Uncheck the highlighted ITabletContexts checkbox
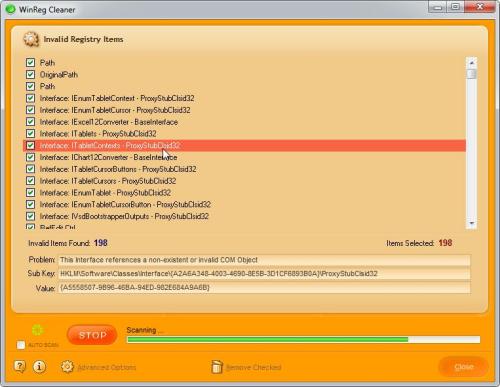Screen dimensions: 500x387 (30, 145)
